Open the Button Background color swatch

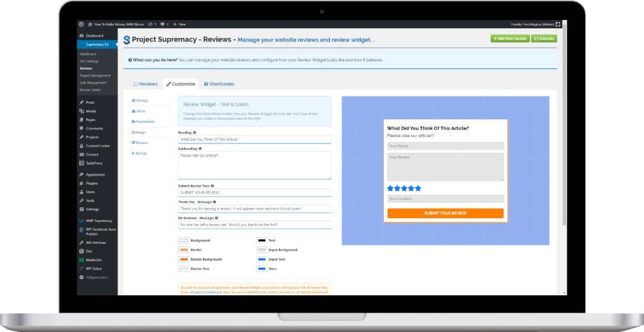click(x=184, y=259)
